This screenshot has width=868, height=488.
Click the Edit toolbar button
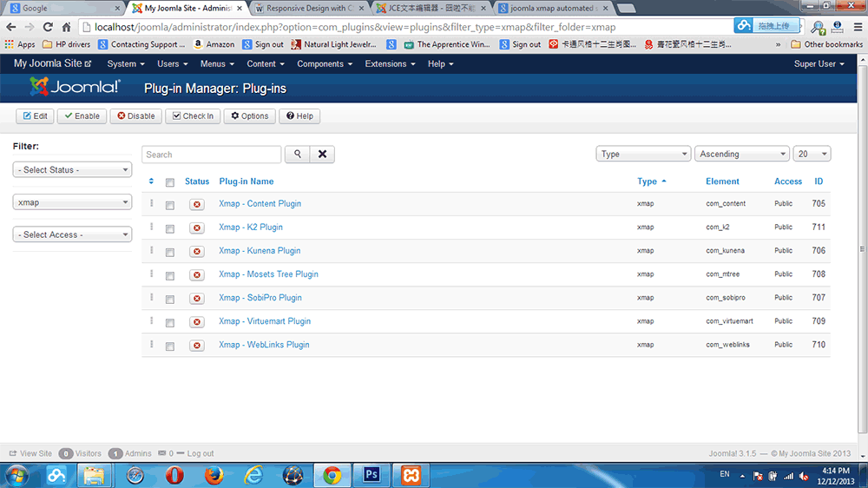click(35, 115)
